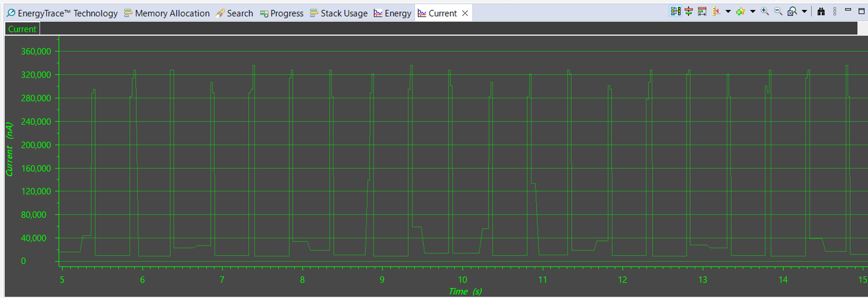Click the green plus star bookmark icon
The width and height of the screenshot is (868, 298).
point(741,11)
